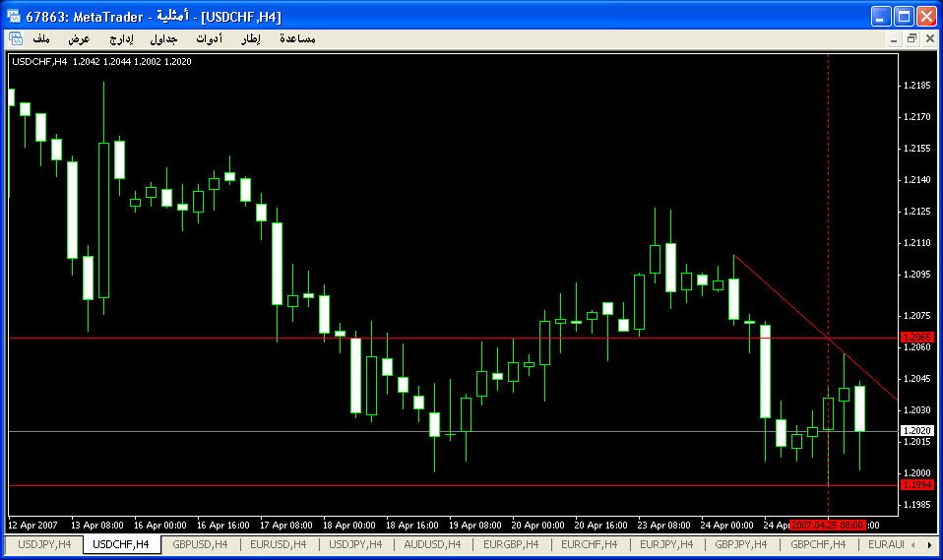Click the 1.2185 price scale value

coord(917,86)
